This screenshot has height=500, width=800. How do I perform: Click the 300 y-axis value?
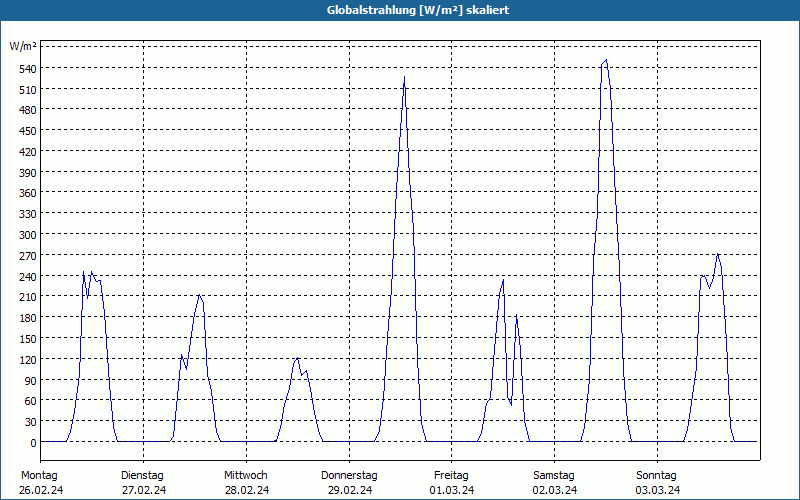[x=27, y=235]
